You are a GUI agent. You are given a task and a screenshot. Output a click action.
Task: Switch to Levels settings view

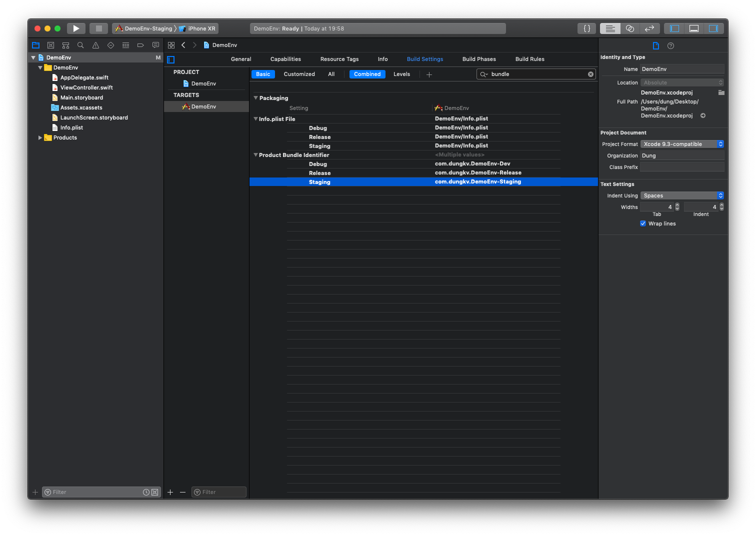(x=401, y=74)
